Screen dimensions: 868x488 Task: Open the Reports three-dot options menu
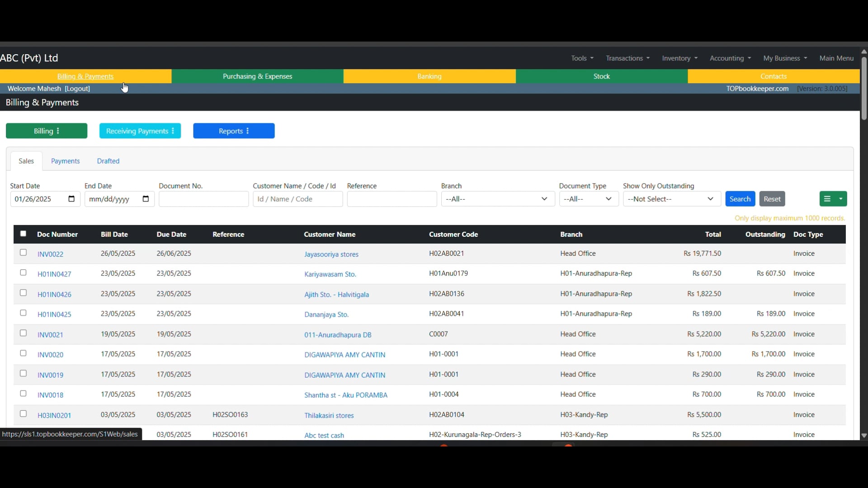click(x=248, y=131)
